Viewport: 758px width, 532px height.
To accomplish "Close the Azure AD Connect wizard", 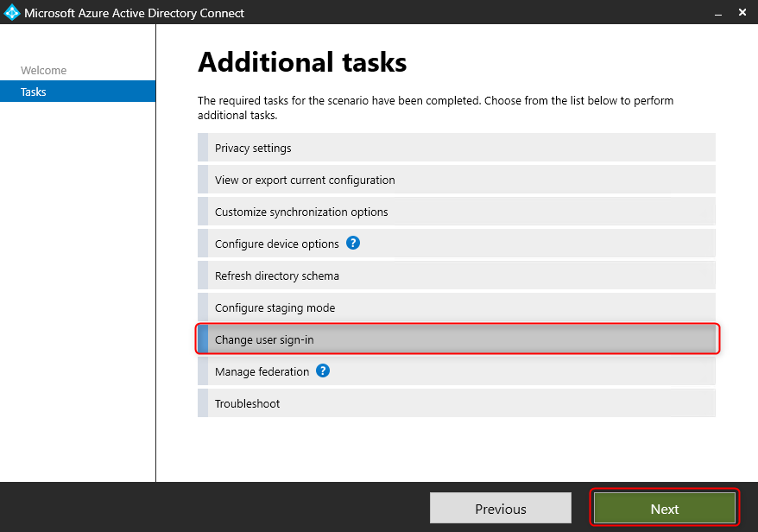I will (742, 12).
